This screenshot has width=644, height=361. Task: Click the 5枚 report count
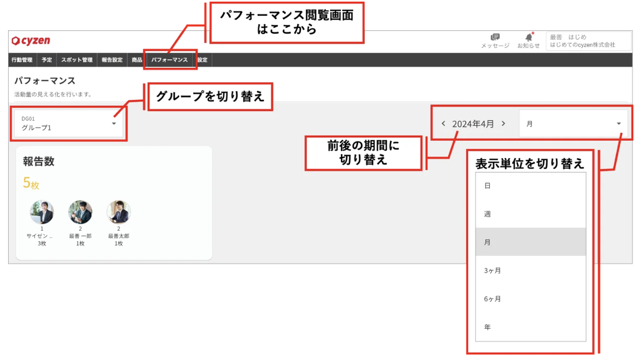pos(31,183)
